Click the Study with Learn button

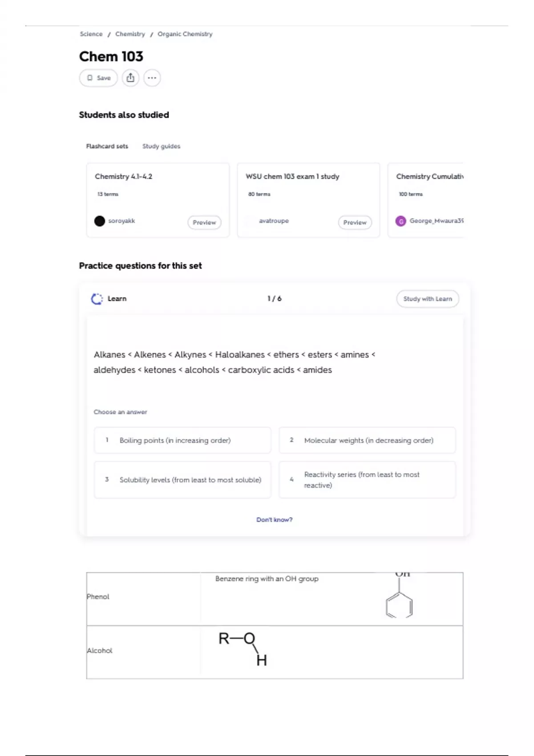click(428, 299)
